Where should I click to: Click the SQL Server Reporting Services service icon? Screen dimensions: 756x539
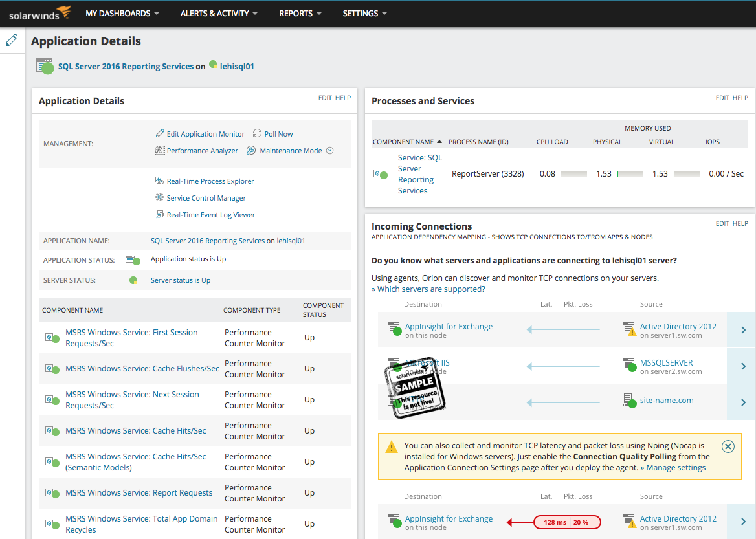click(381, 174)
